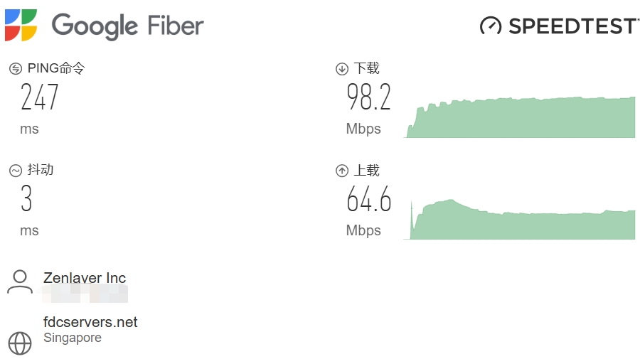Open the fdcservers.net server name
This screenshot has height=364, width=640.
tap(90, 322)
